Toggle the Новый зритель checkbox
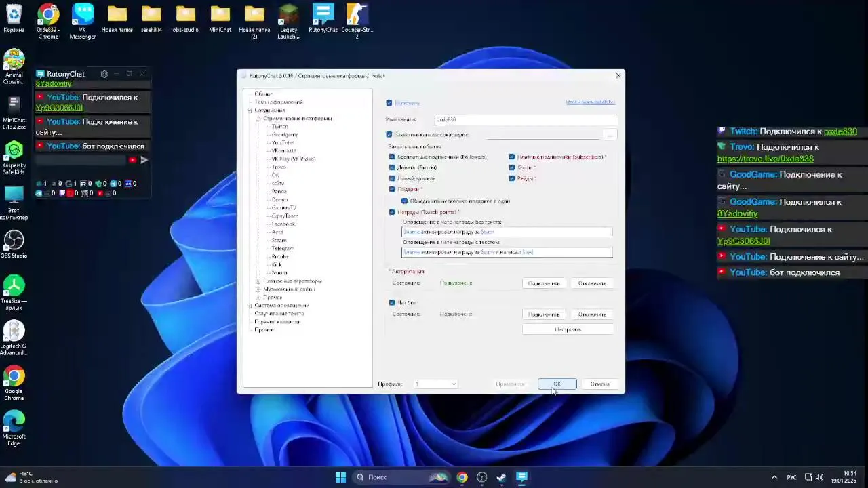This screenshot has height=488, width=868. [x=391, y=178]
